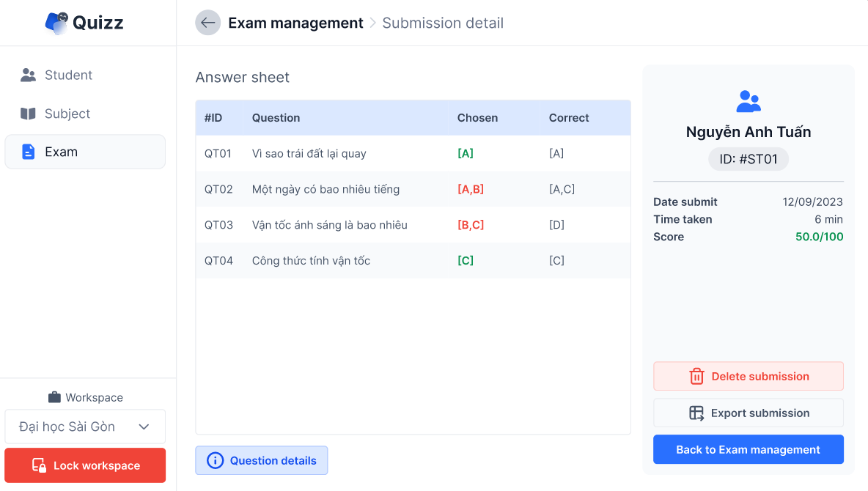Open the Đại học Sài Gòn workspace dropdown
Image resolution: width=868 pixels, height=491 pixels.
85,427
